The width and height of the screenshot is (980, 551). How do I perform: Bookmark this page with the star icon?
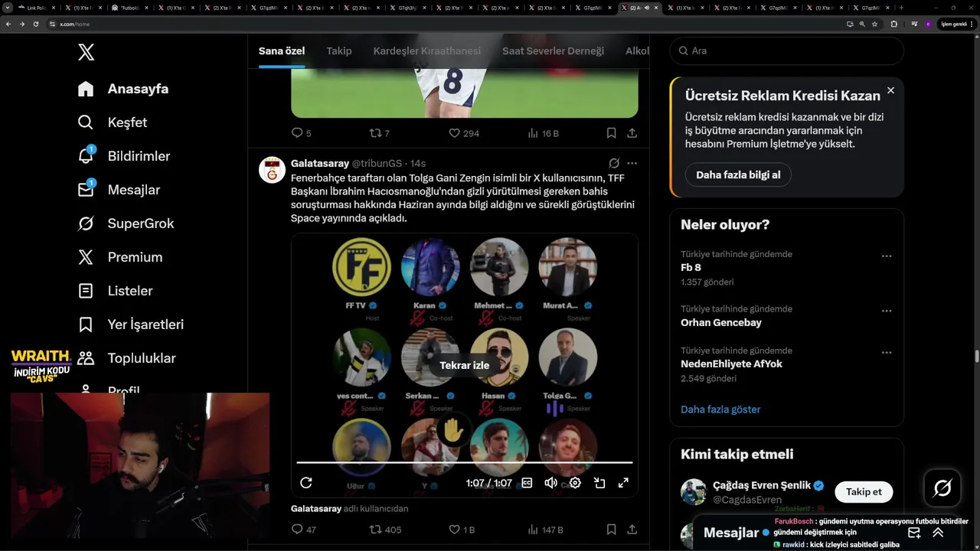(x=875, y=24)
